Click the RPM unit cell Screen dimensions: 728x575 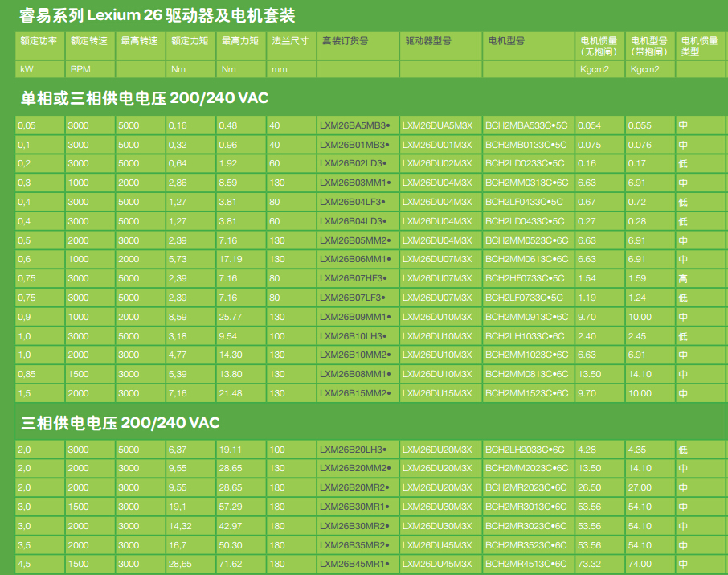click(x=80, y=70)
